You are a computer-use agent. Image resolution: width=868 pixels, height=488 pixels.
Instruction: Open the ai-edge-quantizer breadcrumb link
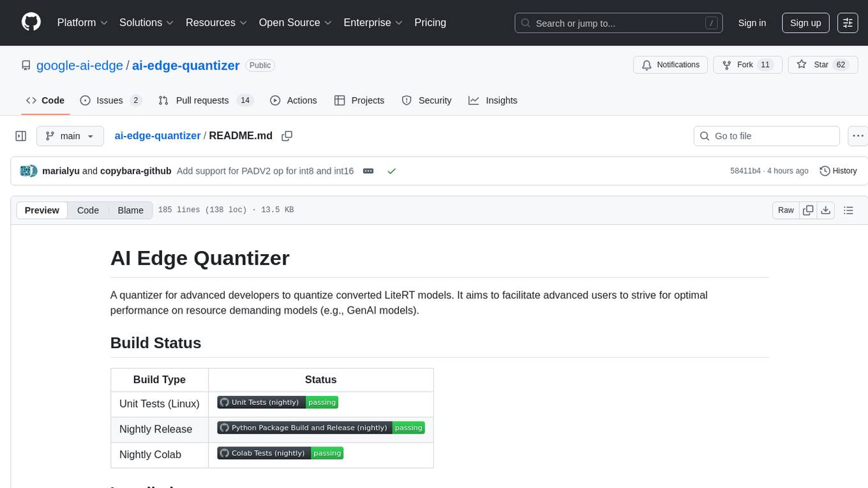[158, 136]
